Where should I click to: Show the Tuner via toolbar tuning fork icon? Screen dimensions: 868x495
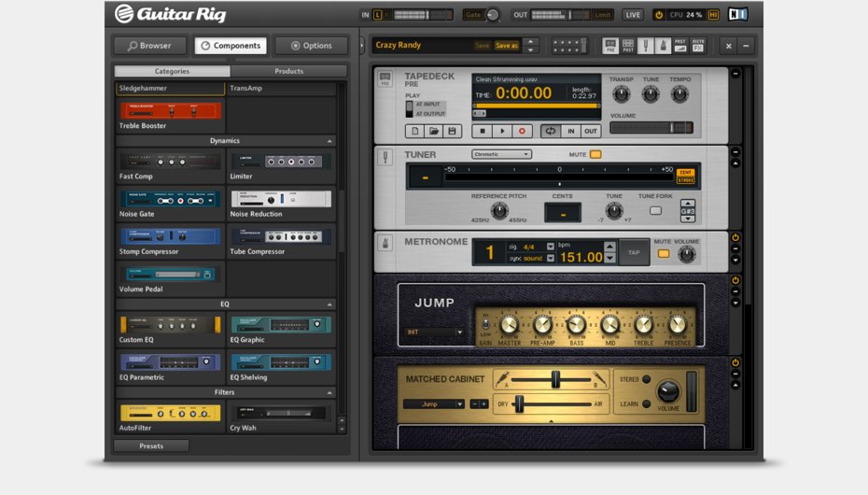[x=645, y=45]
